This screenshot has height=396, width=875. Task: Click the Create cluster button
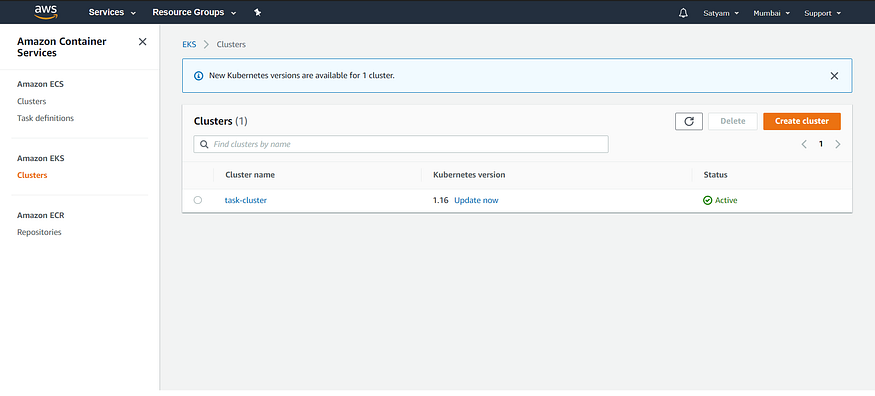(802, 121)
